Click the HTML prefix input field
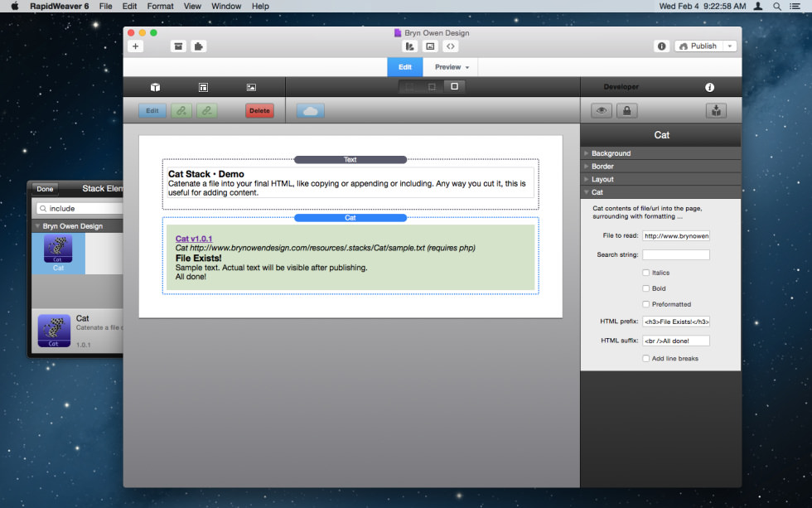812x508 pixels. pyautogui.click(x=676, y=322)
